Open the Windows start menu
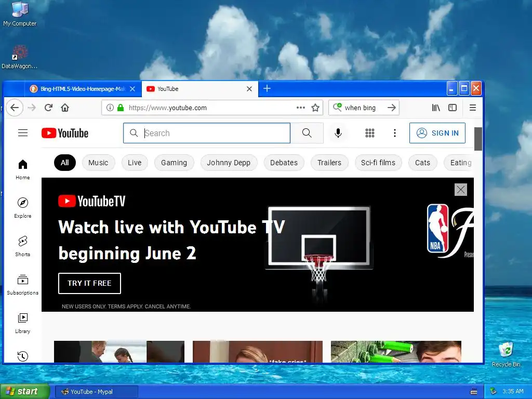The height and width of the screenshot is (399, 532). point(25,392)
